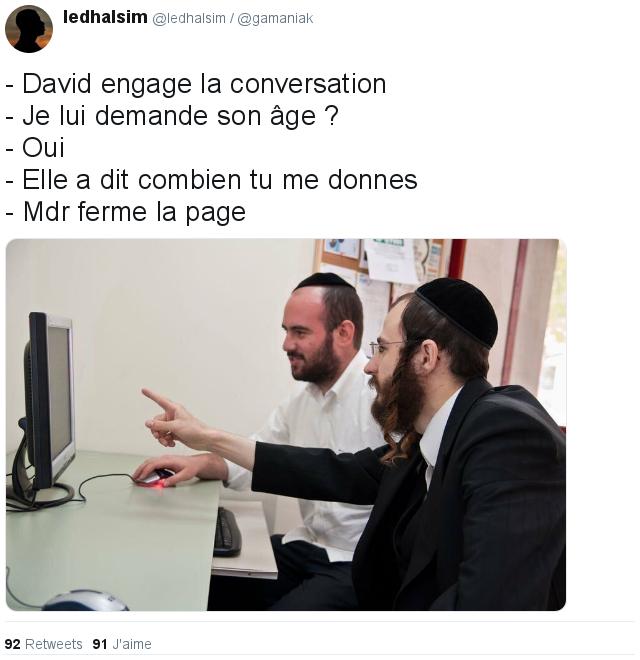Open the @gamaniak handle
The height and width of the screenshot is (660, 640).
point(276,19)
